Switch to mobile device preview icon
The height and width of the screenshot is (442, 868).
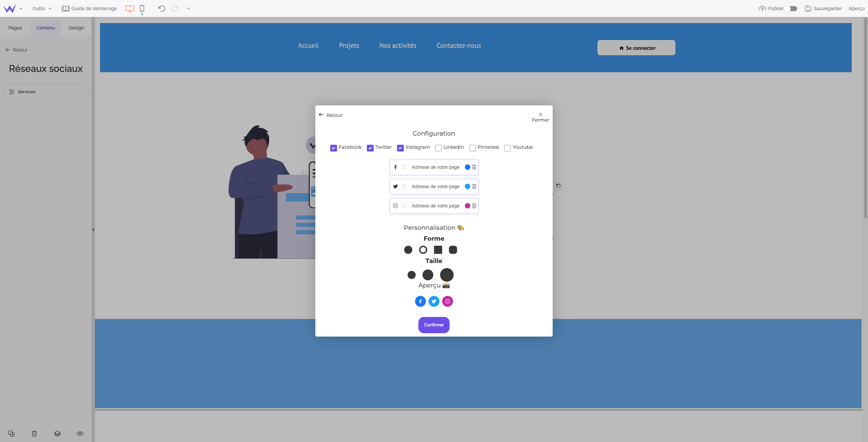(x=142, y=8)
